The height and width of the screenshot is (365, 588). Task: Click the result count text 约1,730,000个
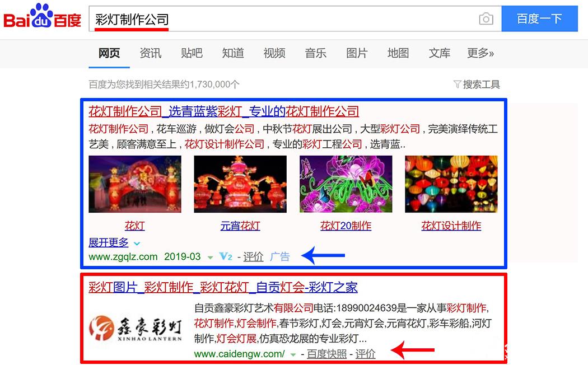point(210,85)
